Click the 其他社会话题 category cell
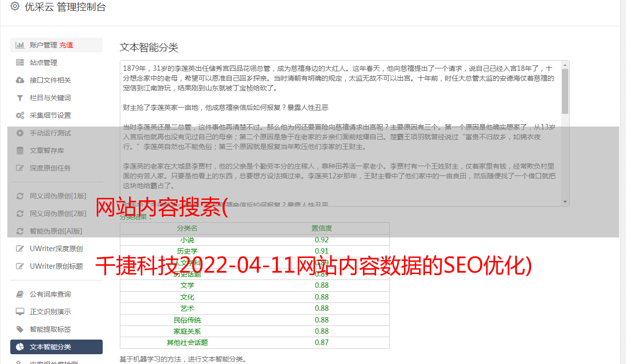This screenshot has width=626, height=364. [187, 343]
